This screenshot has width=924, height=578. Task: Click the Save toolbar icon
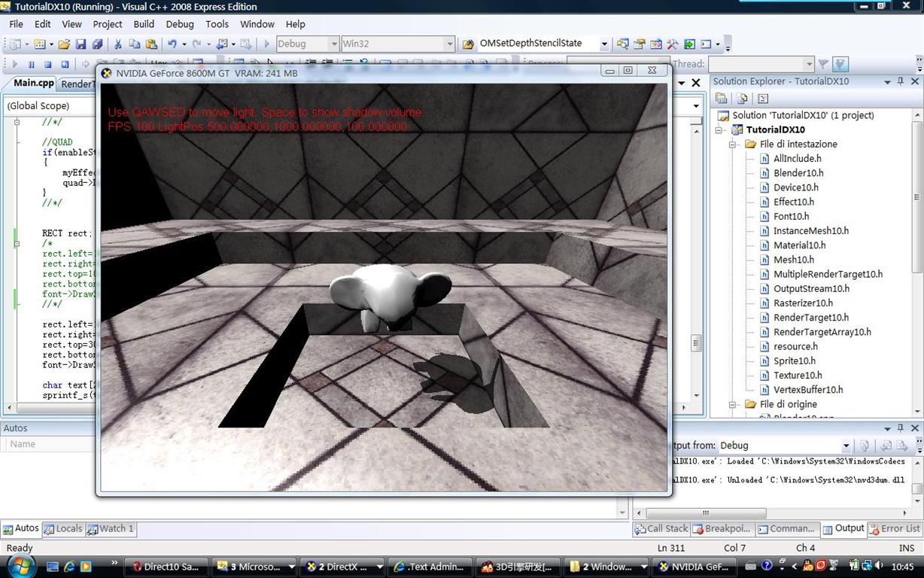pyautogui.click(x=81, y=44)
